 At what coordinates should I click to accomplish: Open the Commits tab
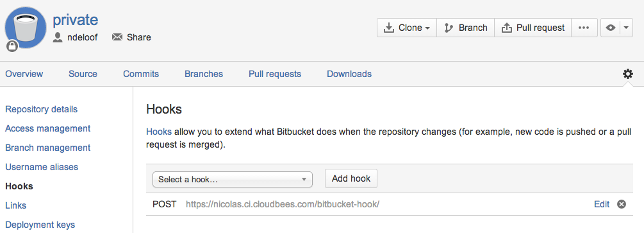pos(141,74)
